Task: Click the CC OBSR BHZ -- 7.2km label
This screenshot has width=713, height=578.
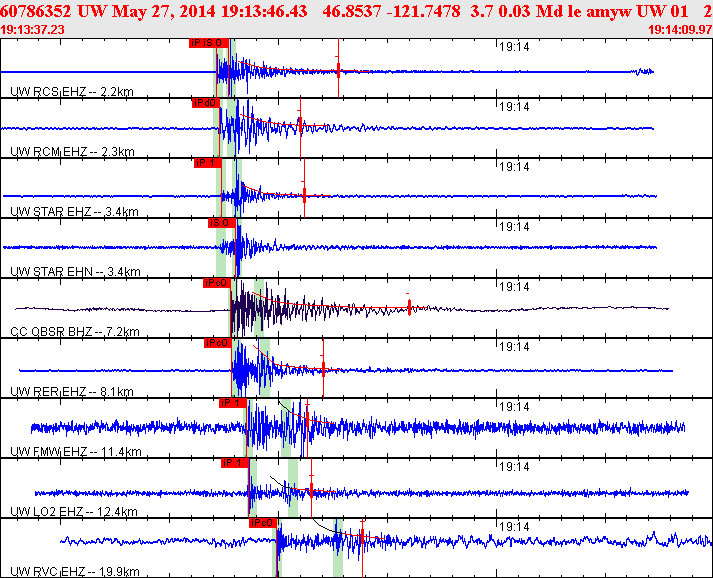Action: 75,332
